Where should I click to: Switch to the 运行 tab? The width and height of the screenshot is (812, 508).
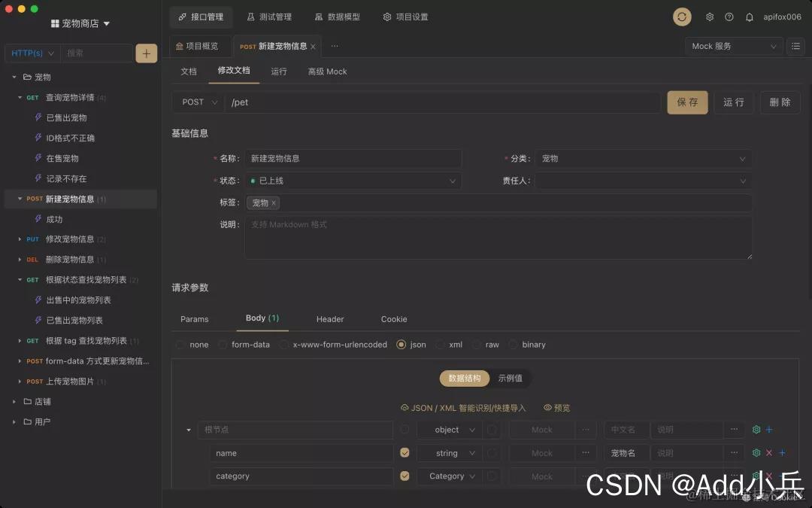coord(279,71)
